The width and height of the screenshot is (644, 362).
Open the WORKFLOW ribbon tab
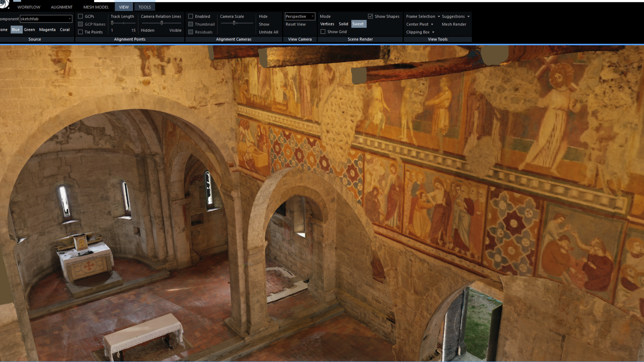tap(29, 7)
